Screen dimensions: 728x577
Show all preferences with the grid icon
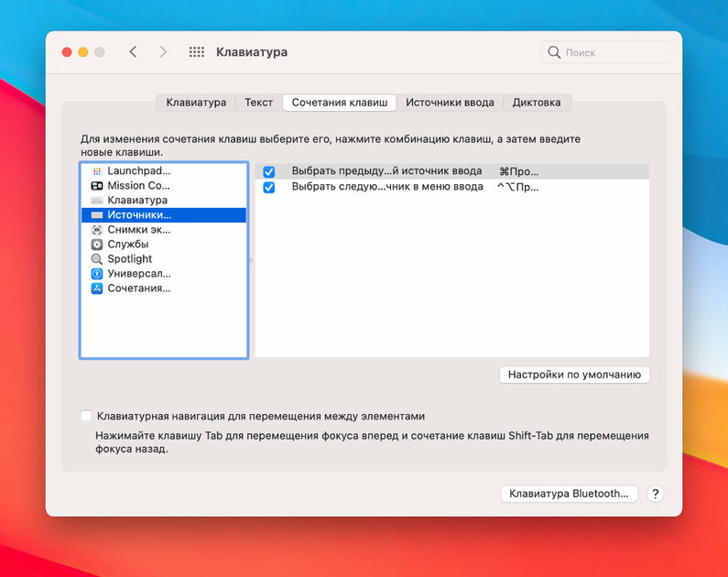tap(196, 52)
